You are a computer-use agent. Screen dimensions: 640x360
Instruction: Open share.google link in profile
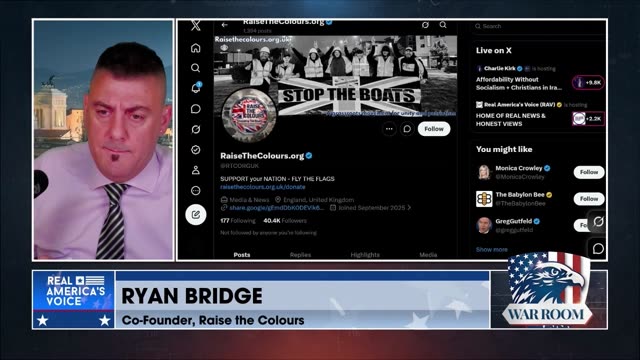click(x=276, y=208)
